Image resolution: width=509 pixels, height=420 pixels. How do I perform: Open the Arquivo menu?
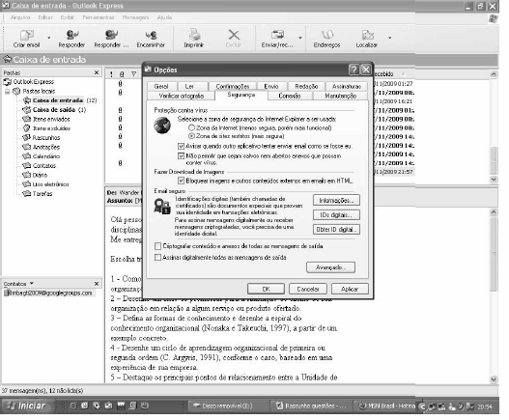click(20, 17)
